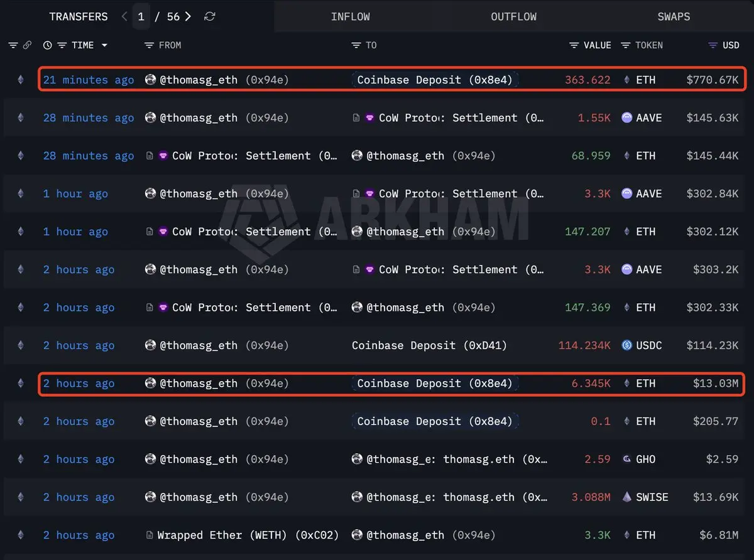754x560 pixels.
Task: Click the $205.77 USD amount
Action: pyautogui.click(x=716, y=421)
